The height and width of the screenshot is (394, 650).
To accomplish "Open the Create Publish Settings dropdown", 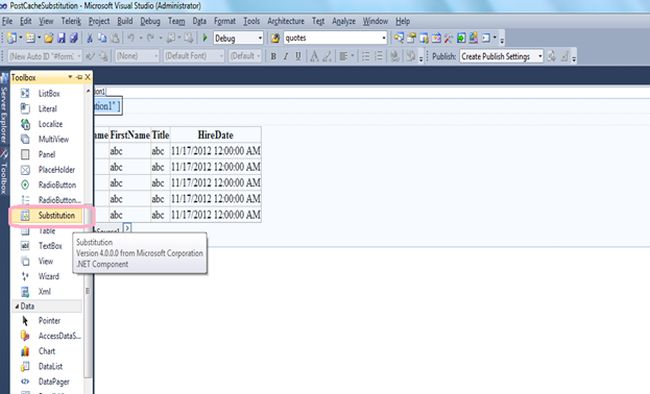I will point(540,56).
